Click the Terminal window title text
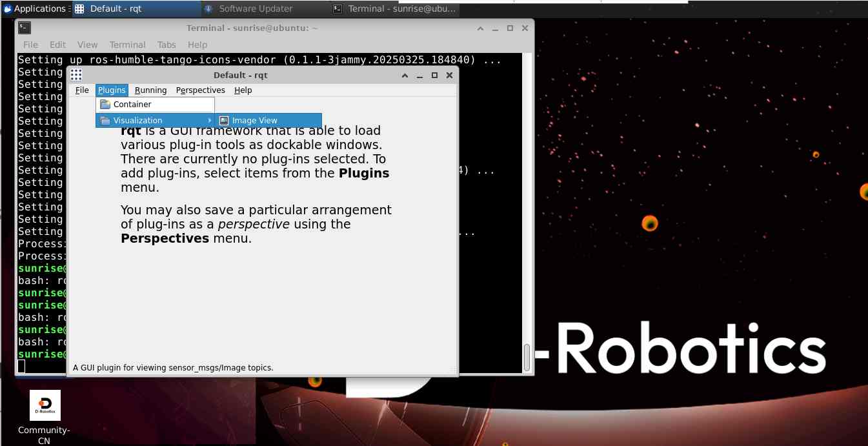868x446 pixels. [252, 28]
